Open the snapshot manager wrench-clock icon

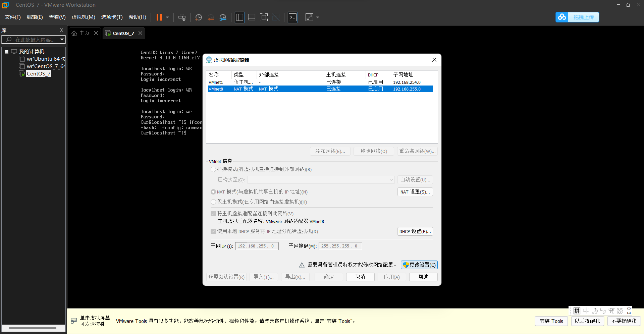[x=223, y=17]
